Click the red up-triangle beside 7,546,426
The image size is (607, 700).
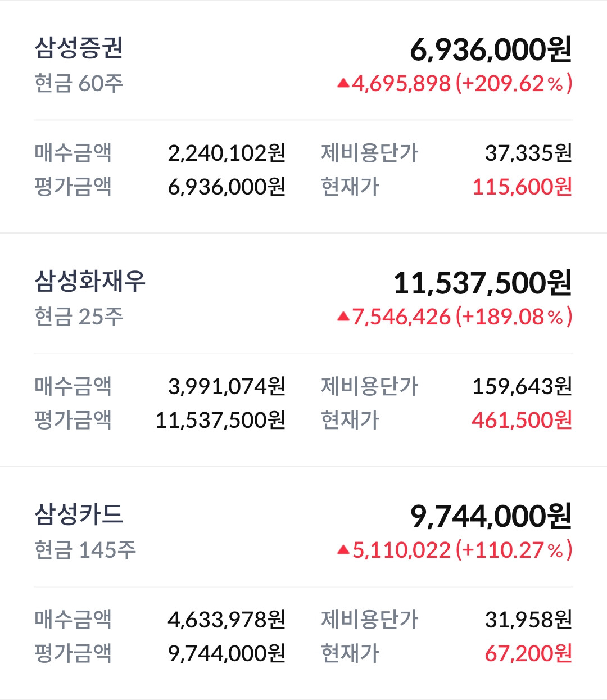(x=343, y=317)
